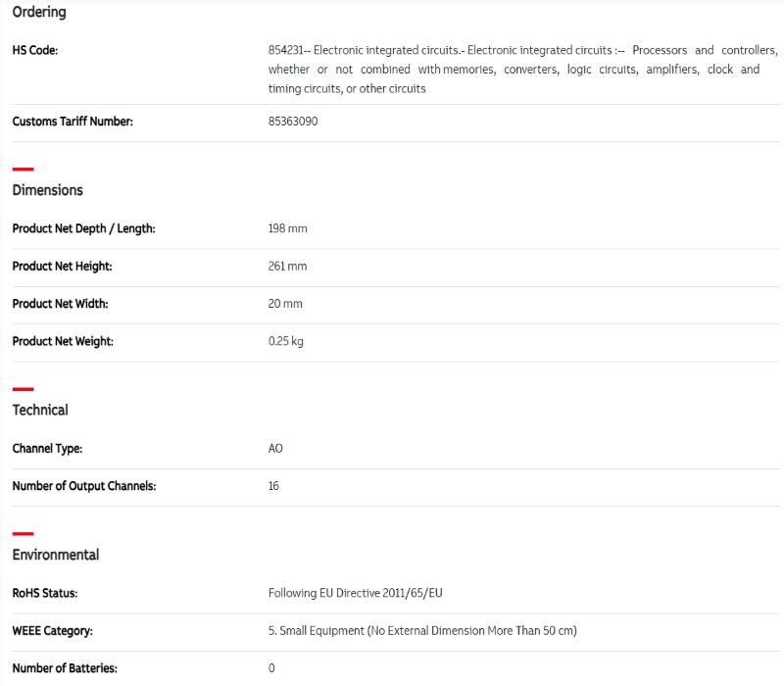Select the 261 mm height value
The image size is (784, 686).
[287, 266]
